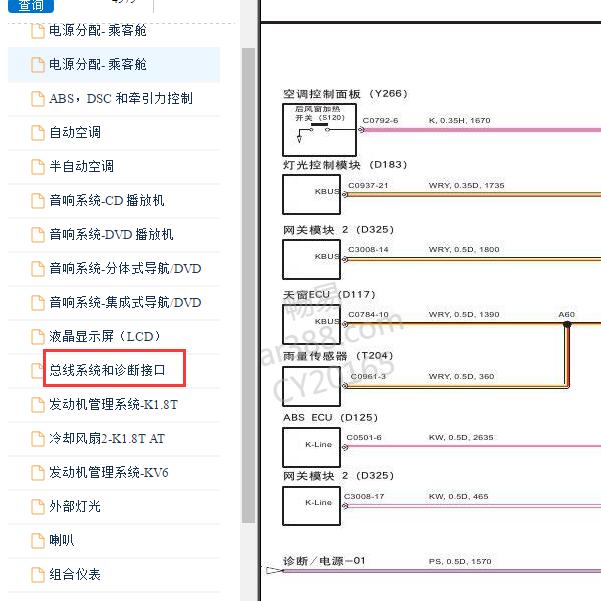Click connector label C0792-6
Image resolution: width=601 pixels, height=601 pixels.
tap(380, 120)
